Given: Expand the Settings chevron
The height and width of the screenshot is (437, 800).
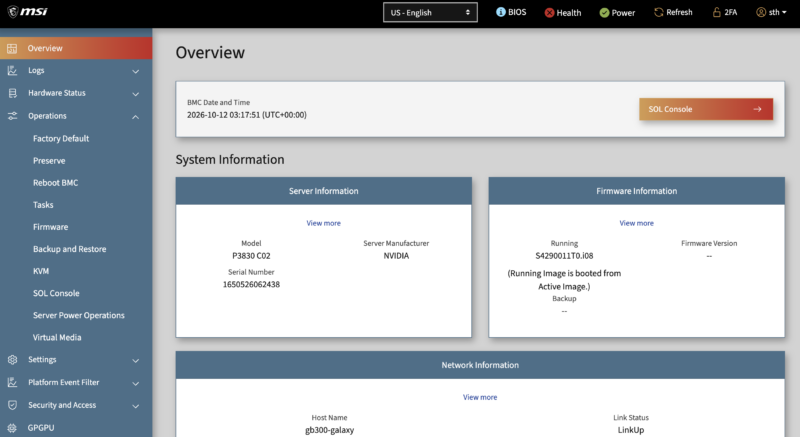Looking at the screenshot, I should click(x=136, y=361).
